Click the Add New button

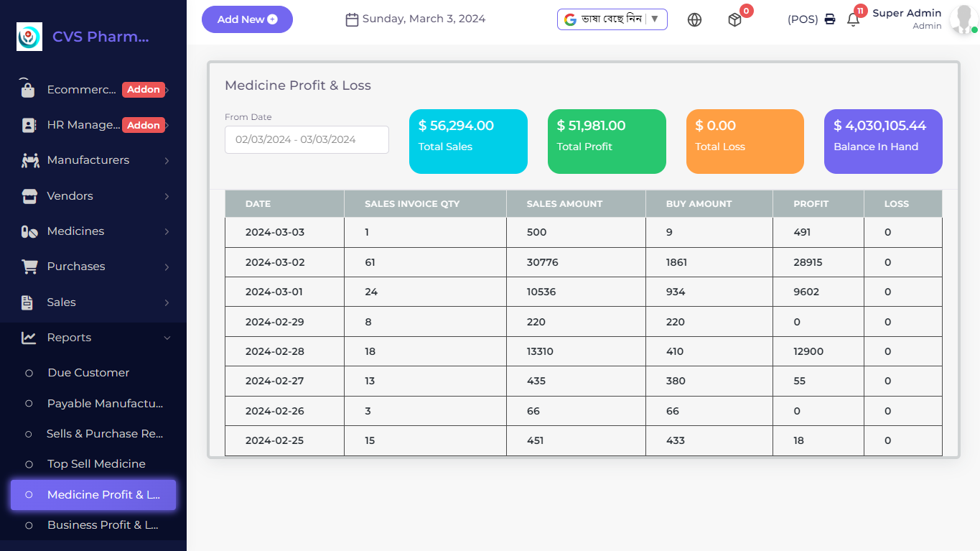247,19
